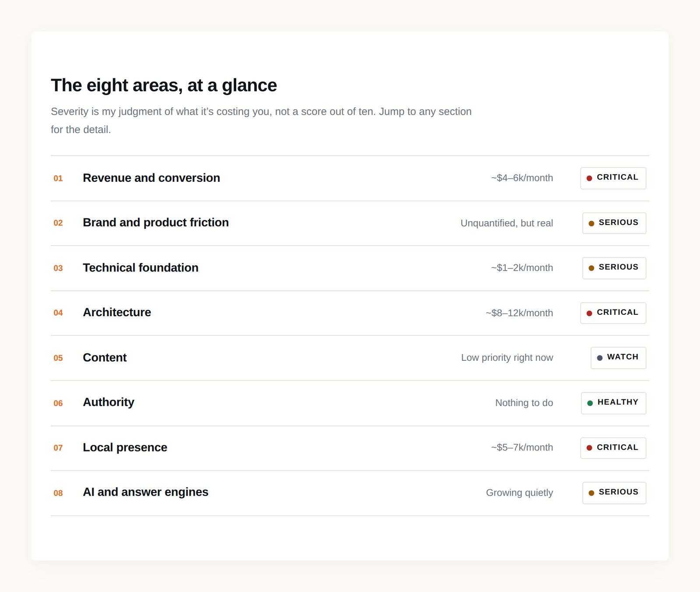Select the SERIOUS badge for AI engines
700x592 pixels.
click(x=614, y=493)
